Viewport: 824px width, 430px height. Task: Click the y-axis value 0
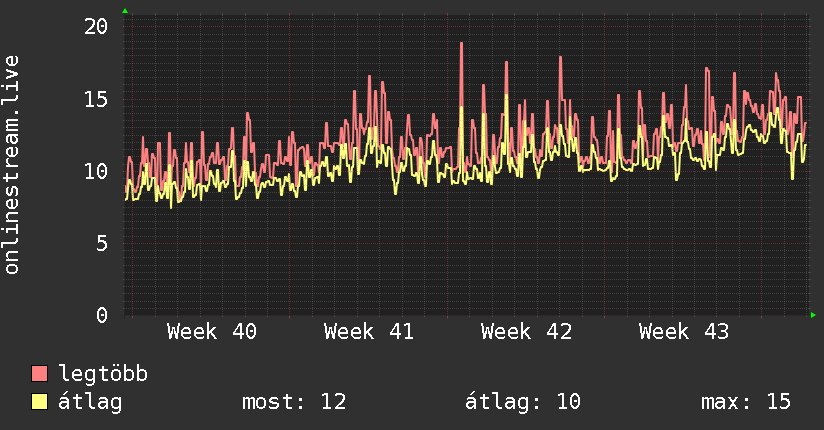click(102, 315)
